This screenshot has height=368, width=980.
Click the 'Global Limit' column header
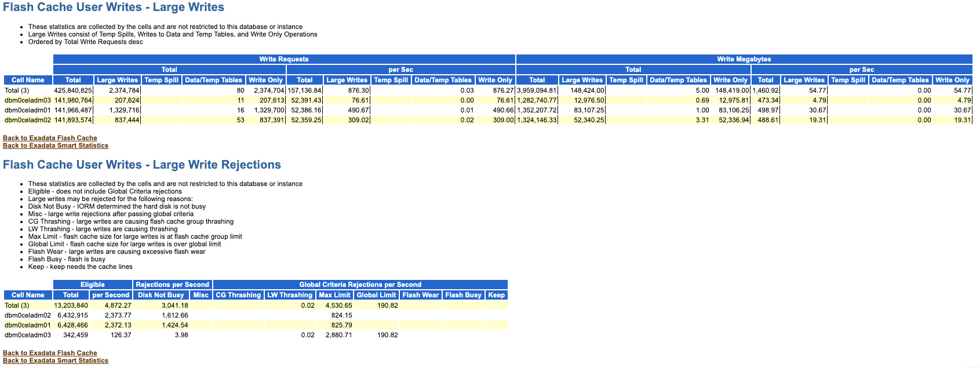click(376, 295)
